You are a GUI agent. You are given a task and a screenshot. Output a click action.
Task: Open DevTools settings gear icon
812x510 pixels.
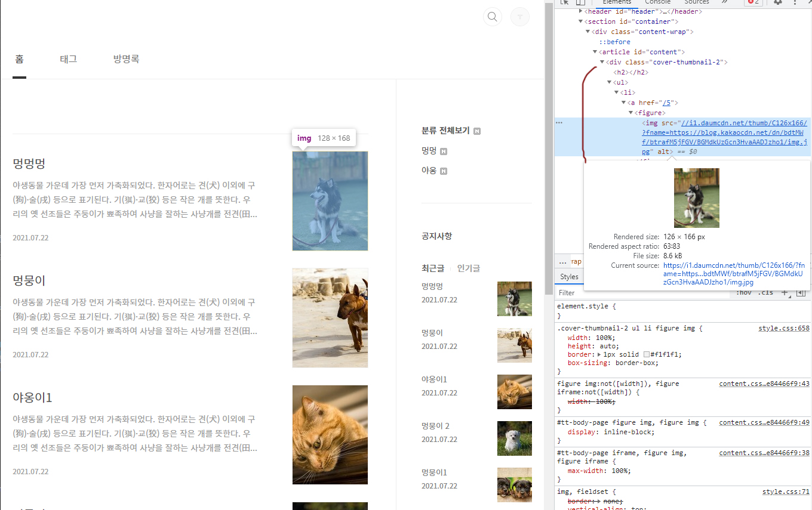coord(778,2)
